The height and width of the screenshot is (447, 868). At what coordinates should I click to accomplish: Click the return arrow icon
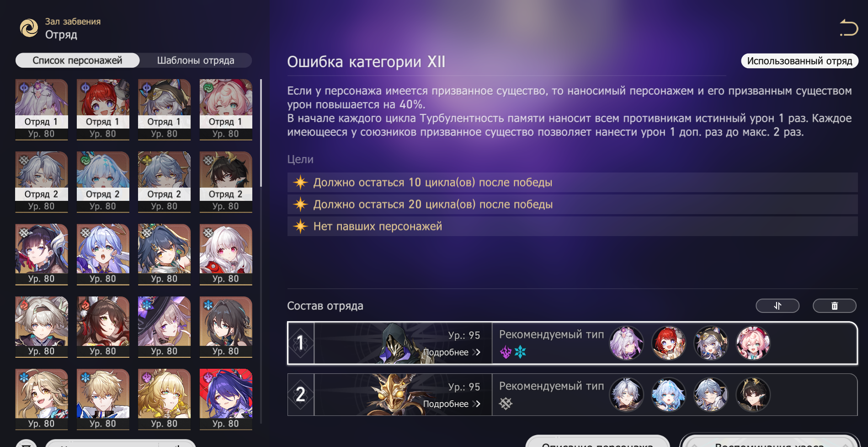[849, 28]
